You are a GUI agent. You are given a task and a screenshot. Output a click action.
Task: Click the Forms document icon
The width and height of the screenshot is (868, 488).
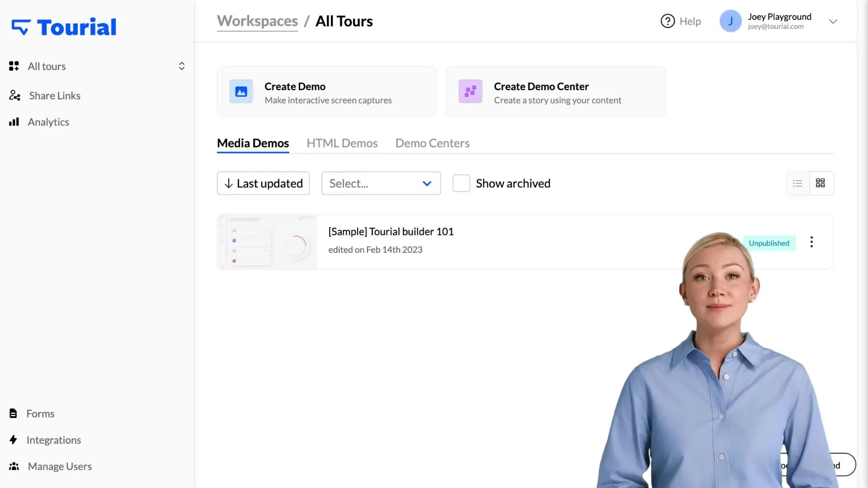tap(13, 413)
